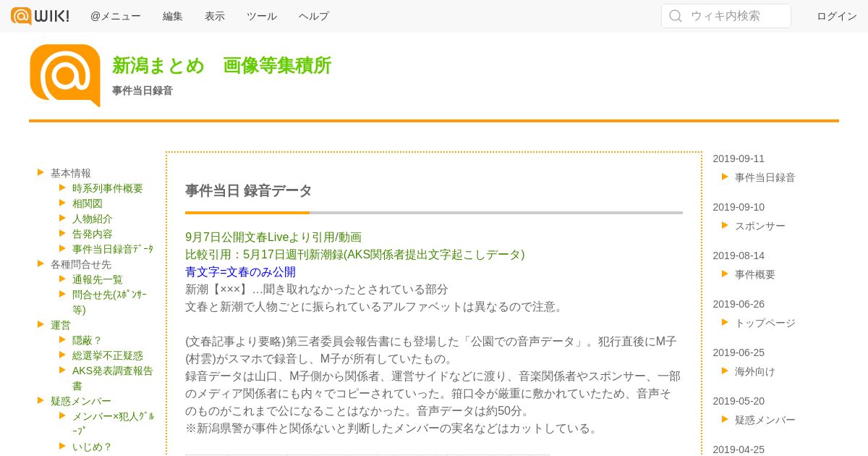Screen dimensions: 868x456
Task: Open recent update 事件概要 link
Action: tap(755, 274)
